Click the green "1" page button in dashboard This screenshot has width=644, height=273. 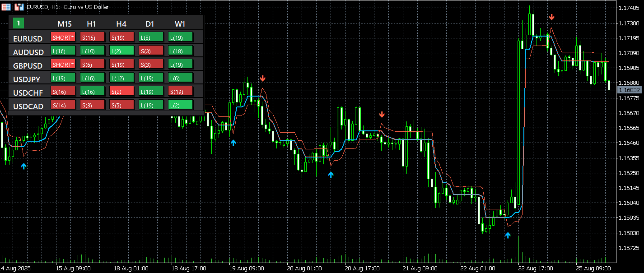[x=19, y=23]
